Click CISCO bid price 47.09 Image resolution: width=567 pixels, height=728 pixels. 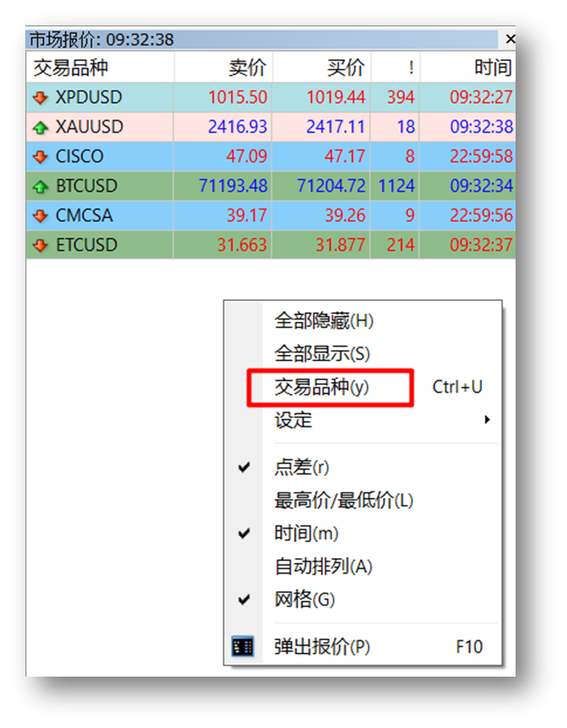coord(247,157)
